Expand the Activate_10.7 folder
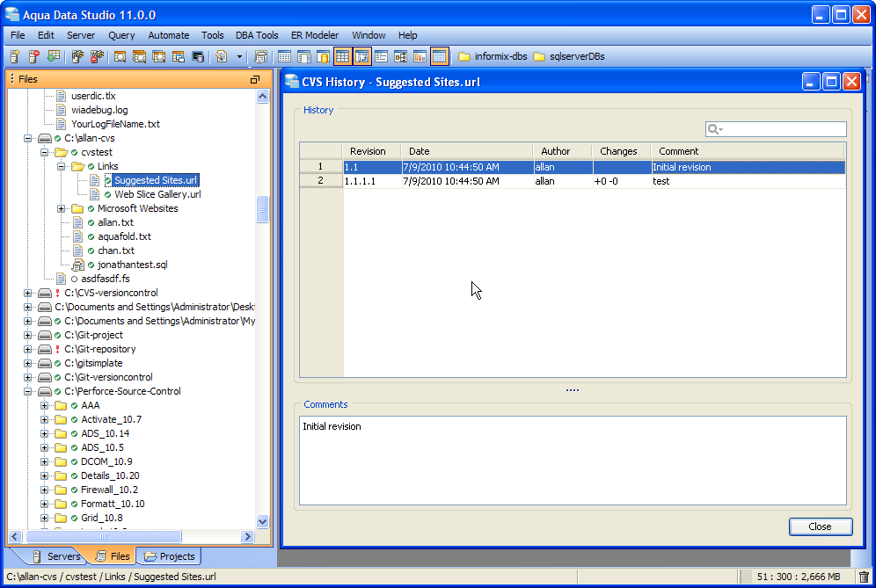 pos(44,419)
